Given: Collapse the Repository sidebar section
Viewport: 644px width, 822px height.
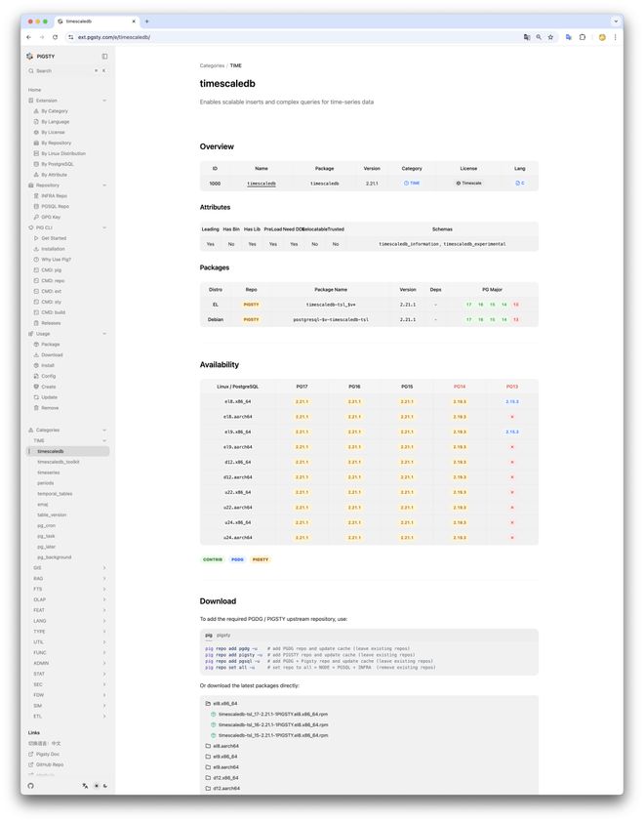Looking at the screenshot, I should tap(104, 185).
